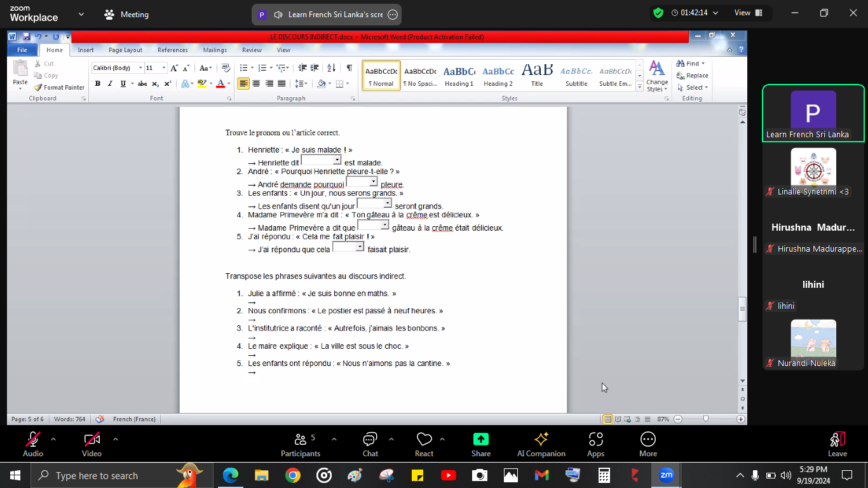Image resolution: width=868 pixels, height=488 pixels.
Task: Switch to the Review tab
Action: click(252, 50)
